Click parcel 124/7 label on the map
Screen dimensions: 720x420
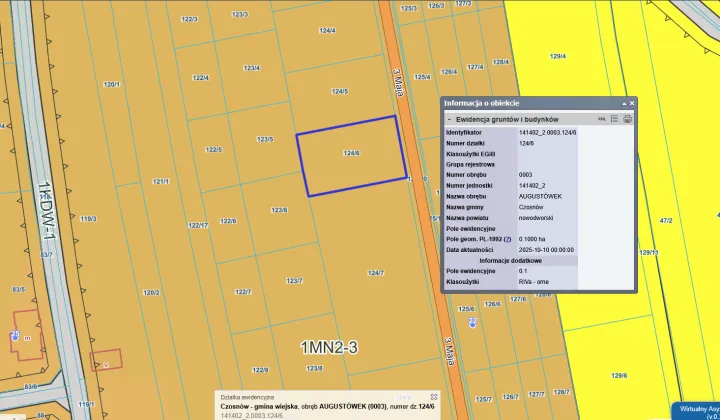point(376,273)
